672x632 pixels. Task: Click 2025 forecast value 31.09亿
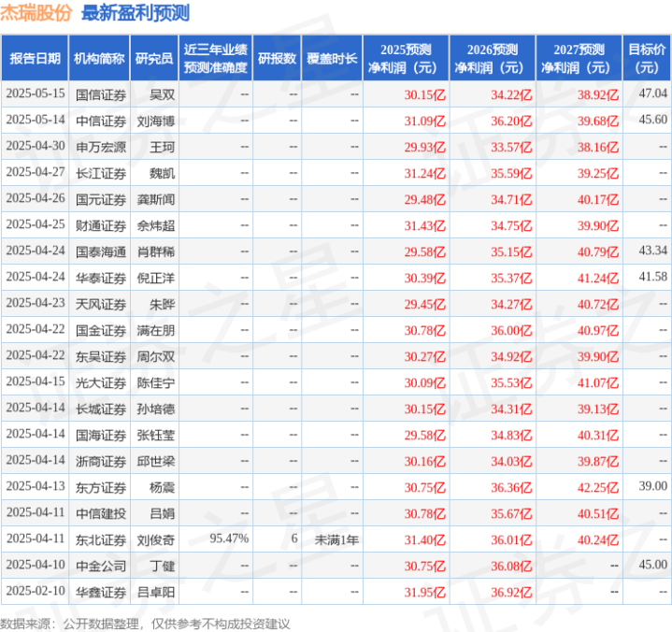(x=424, y=121)
